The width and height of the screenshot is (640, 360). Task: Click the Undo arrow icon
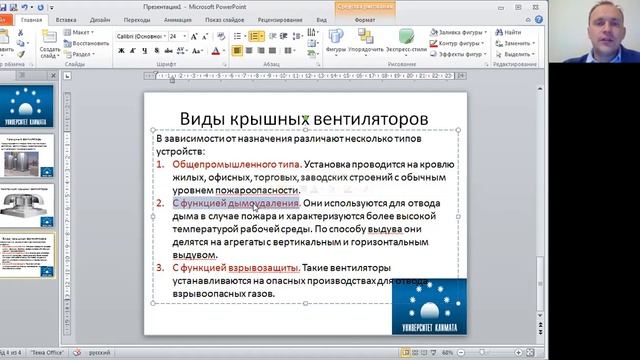(x=25, y=7)
